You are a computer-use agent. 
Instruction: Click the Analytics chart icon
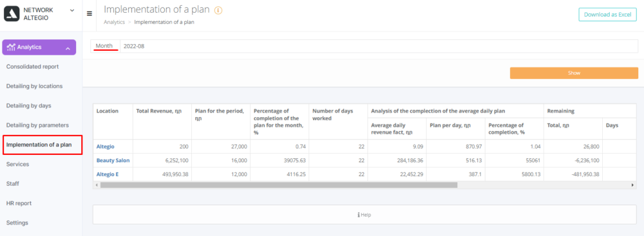(x=12, y=47)
